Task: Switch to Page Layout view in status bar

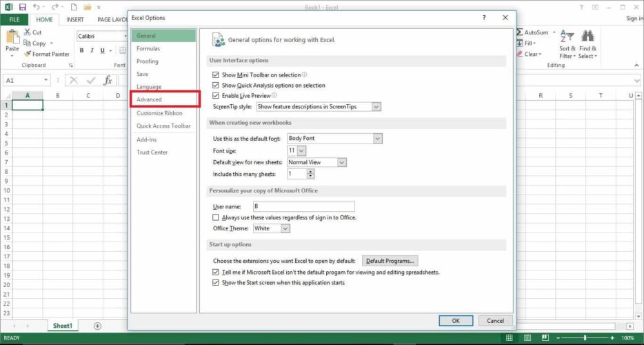Action: pos(527,338)
